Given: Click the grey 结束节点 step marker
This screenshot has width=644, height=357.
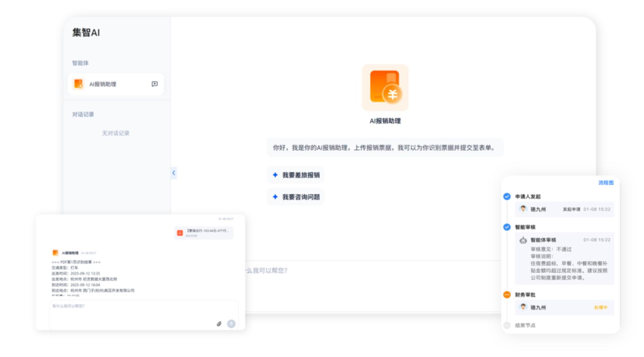Looking at the screenshot, I should 507,325.
